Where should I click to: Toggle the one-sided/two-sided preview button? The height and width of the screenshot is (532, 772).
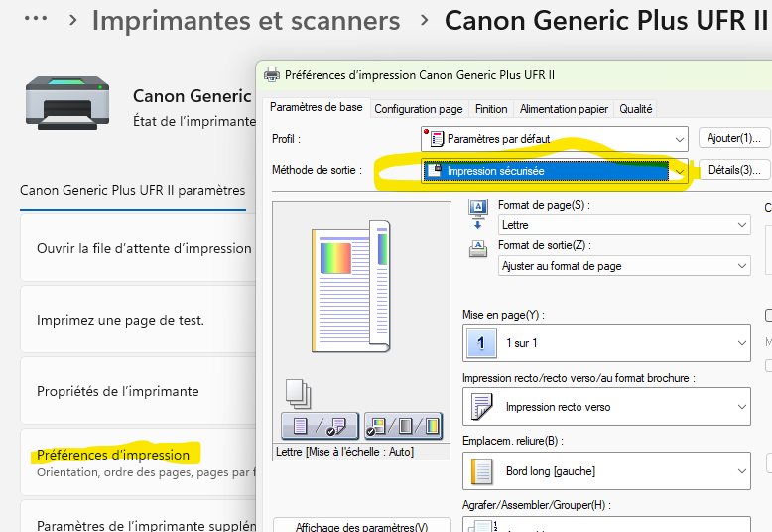(321, 426)
